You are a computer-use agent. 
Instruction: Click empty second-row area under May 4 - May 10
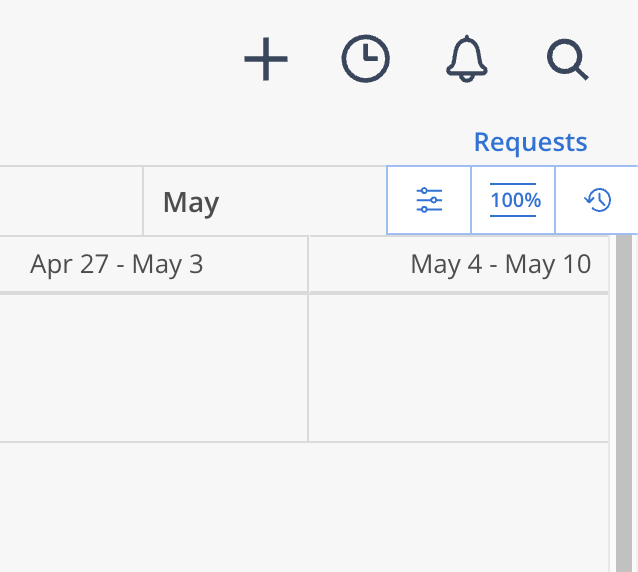pyautogui.click(x=458, y=505)
